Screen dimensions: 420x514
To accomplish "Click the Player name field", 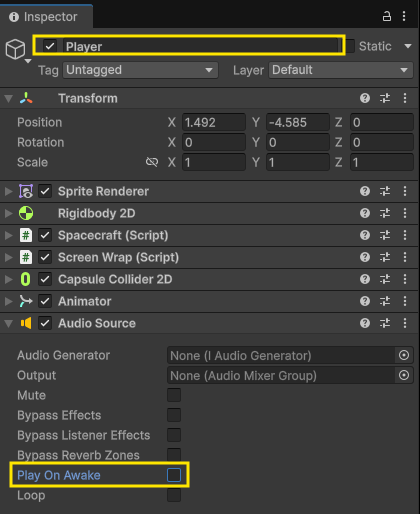I will (202, 46).
